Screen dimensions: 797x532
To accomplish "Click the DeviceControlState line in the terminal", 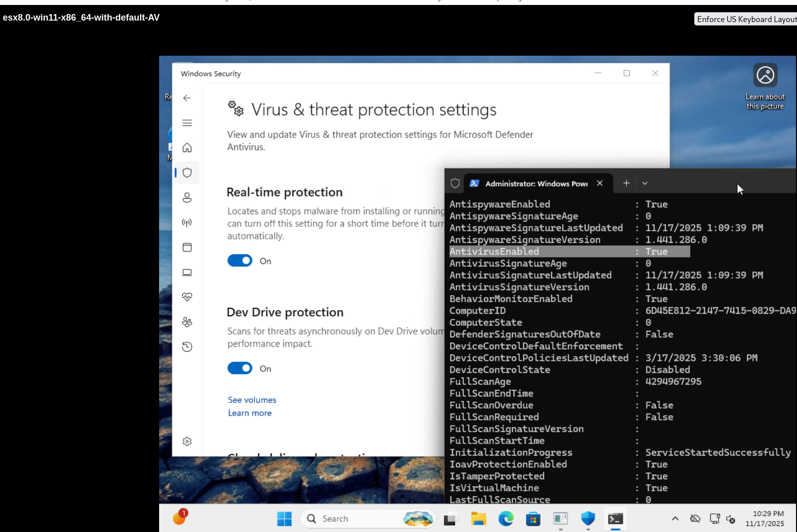I will click(x=570, y=370).
